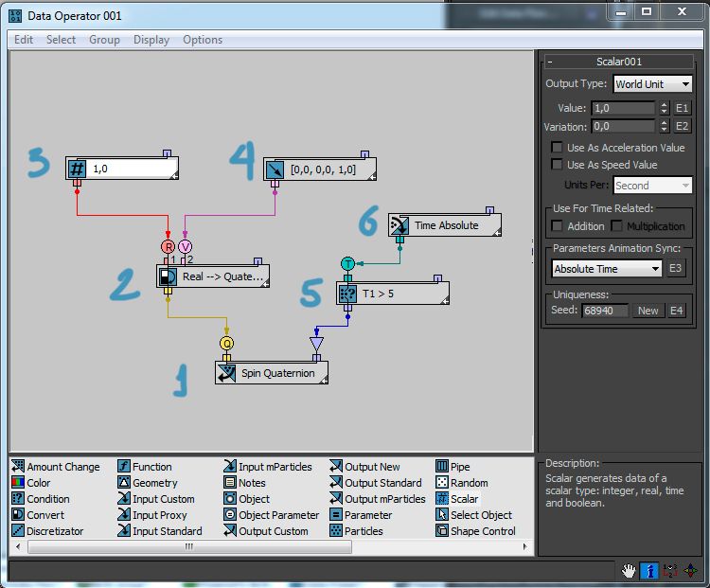Select the Input Custom icon

124,498
